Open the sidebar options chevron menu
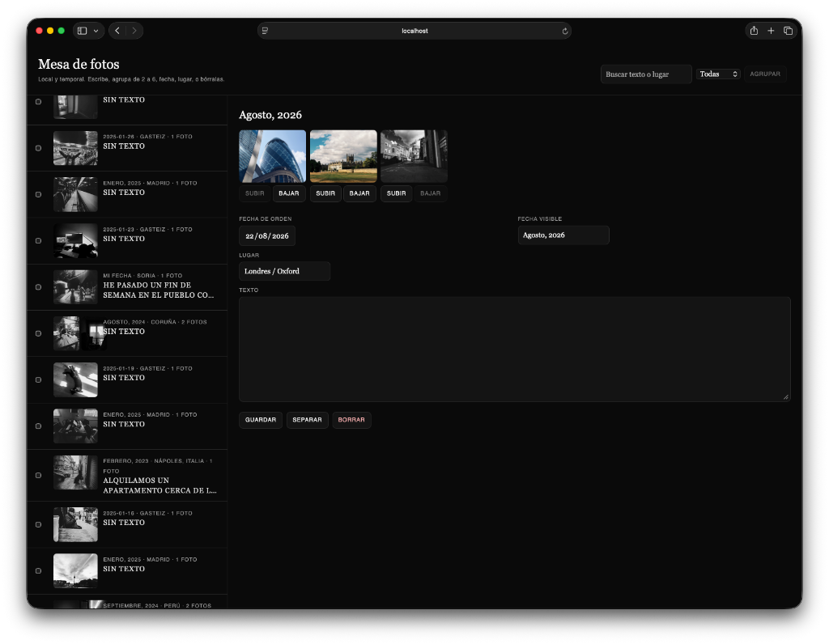The image size is (829, 644). tap(96, 31)
